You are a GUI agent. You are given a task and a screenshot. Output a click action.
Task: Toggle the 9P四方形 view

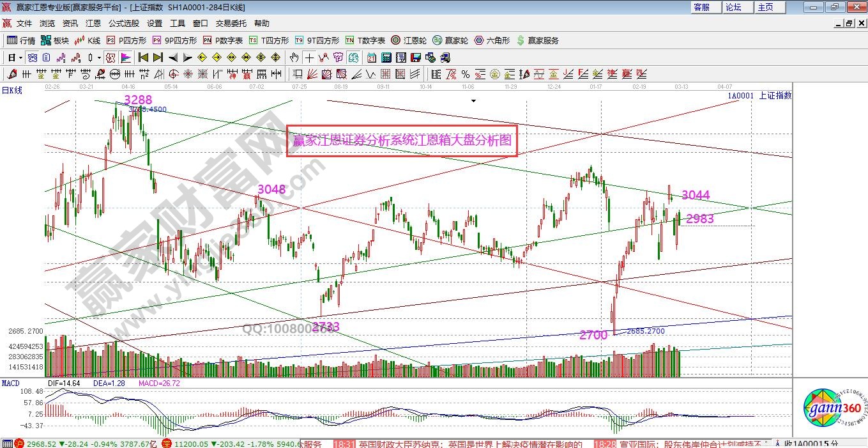pos(174,40)
